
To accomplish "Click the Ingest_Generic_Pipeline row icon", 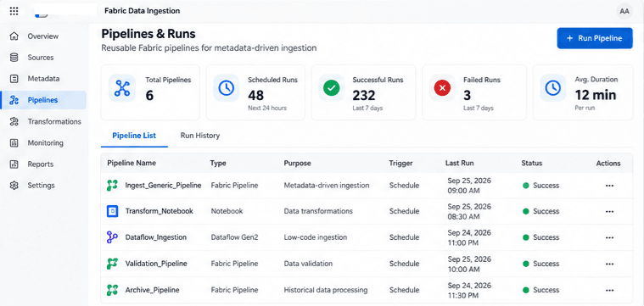I will click(112, 186).
